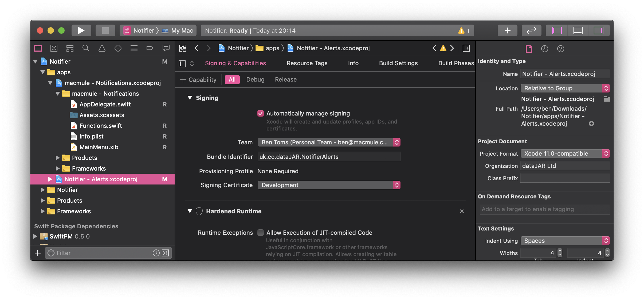Open the Library plus button
Viewport: 644px width, 300px height.
tap(507, 30)
